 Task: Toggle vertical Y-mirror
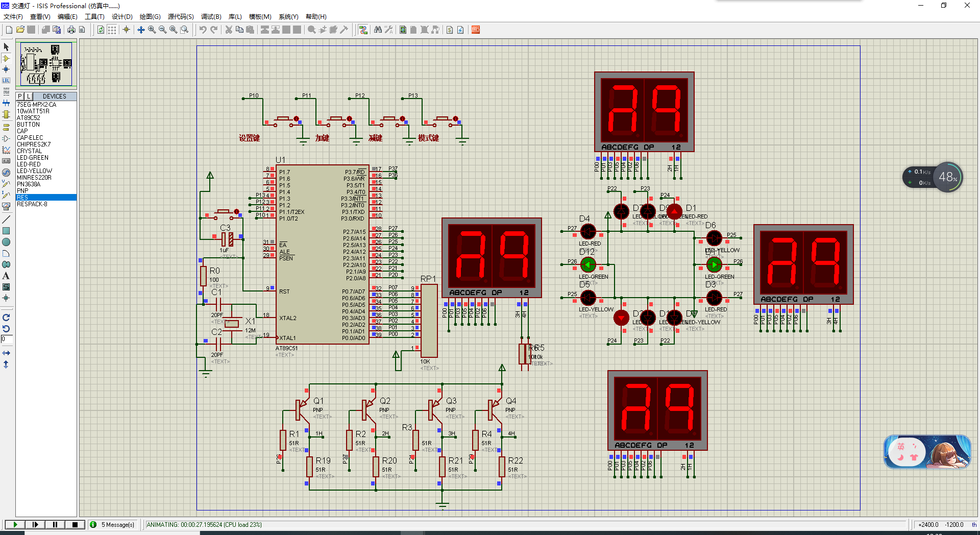(6, 364)
